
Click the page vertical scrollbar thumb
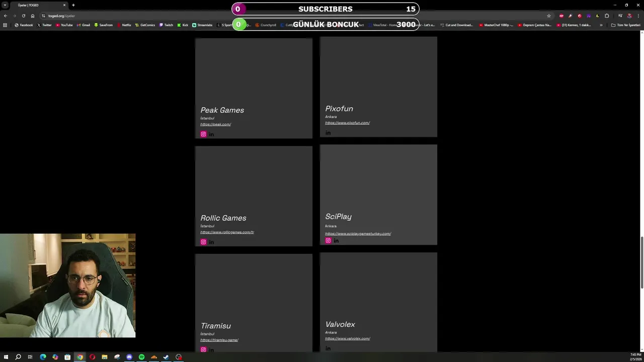(642, 261)
